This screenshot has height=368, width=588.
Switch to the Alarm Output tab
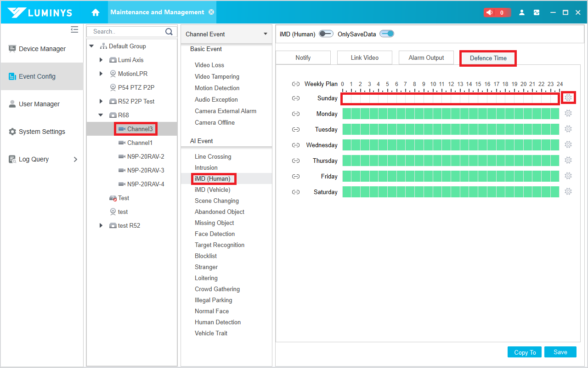[x=426, y=58]
